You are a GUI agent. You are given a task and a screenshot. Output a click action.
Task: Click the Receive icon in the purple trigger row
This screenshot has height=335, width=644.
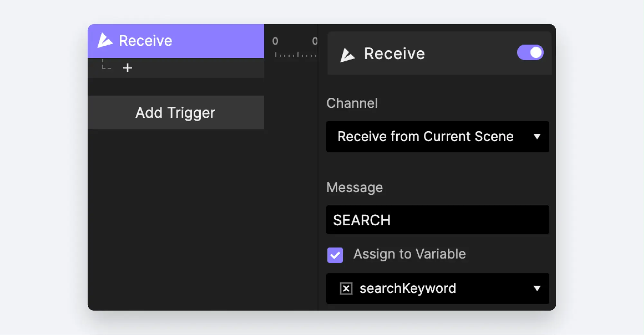(105, 41)
